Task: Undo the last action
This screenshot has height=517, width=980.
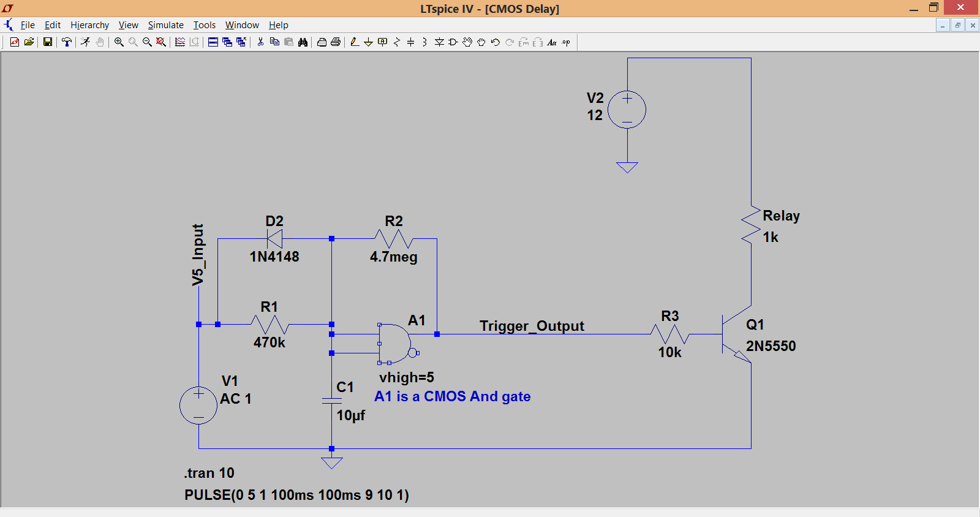Action: pos(496,42)
